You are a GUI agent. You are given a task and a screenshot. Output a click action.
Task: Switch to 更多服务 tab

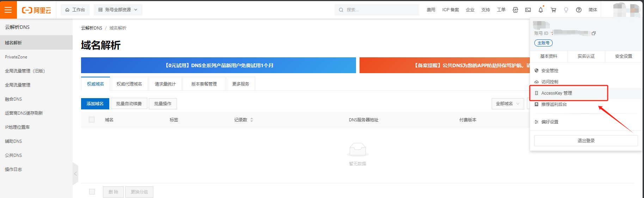241,84
